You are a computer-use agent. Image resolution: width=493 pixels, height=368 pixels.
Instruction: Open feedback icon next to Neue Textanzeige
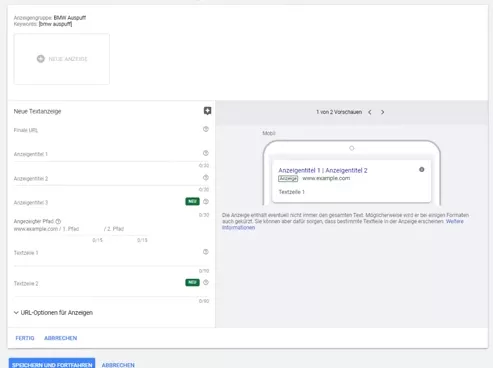coord(207,111)
